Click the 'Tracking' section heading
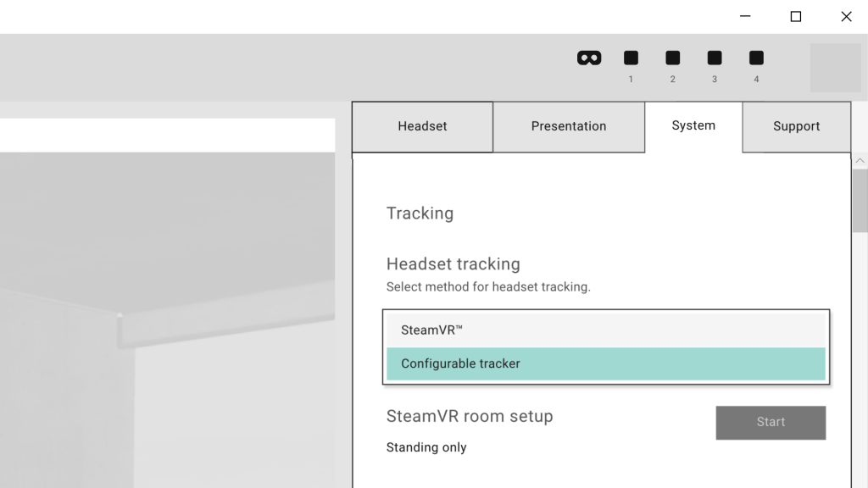This screenshot has height=488, width=868. click(420, 213)
